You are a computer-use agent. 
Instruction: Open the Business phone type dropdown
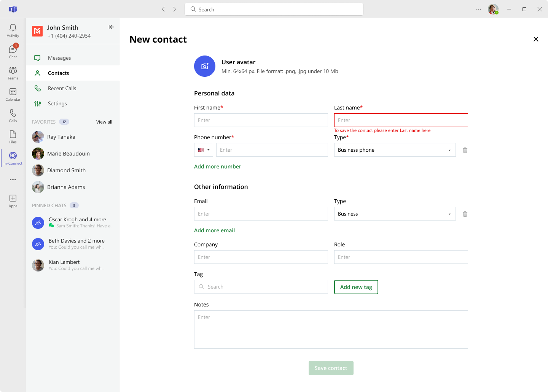pos(395,150)
